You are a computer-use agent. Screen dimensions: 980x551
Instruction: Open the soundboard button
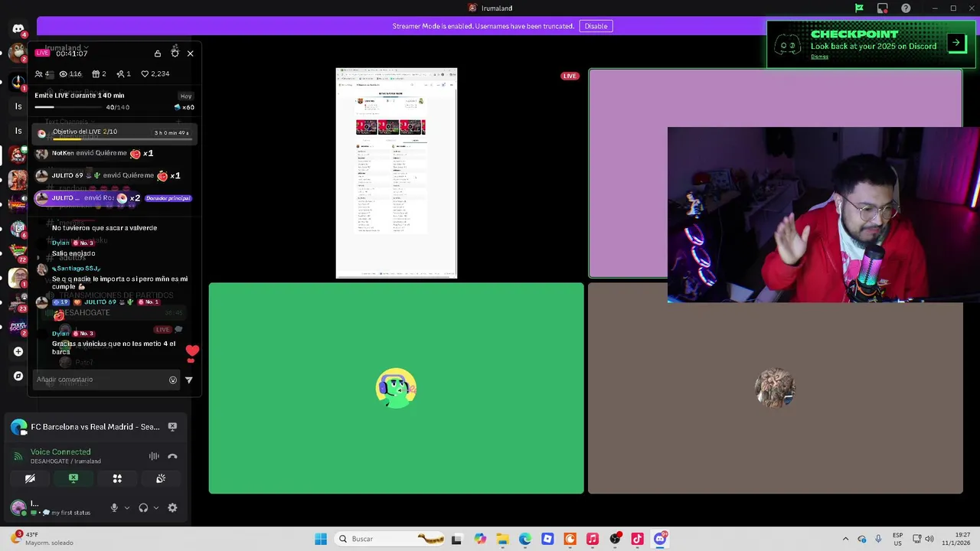(x=161, y=478)
